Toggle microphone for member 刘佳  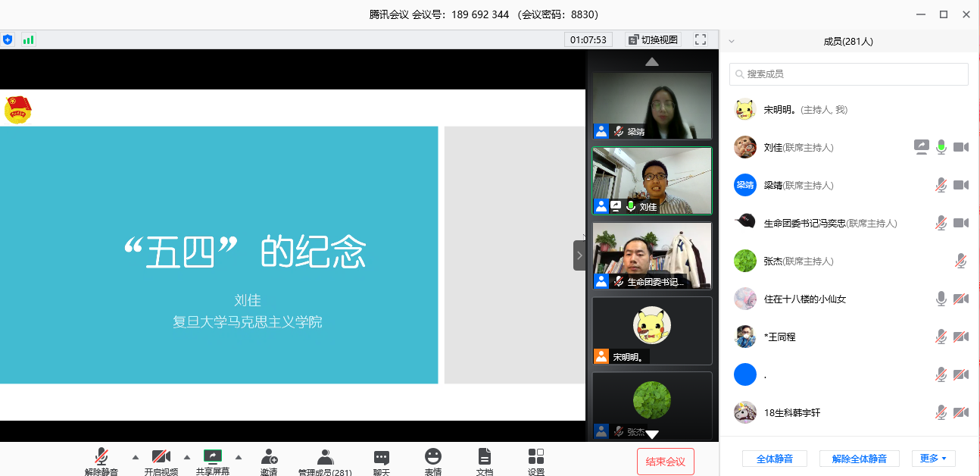pos(941,147)
